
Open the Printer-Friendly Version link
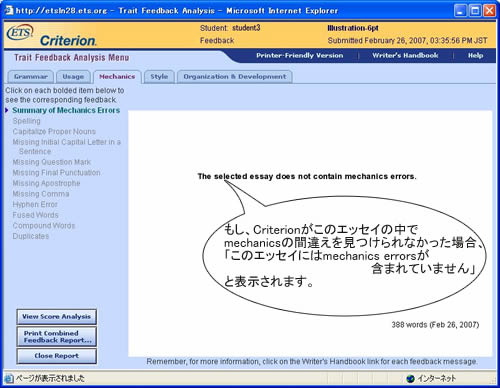(300, 55)
